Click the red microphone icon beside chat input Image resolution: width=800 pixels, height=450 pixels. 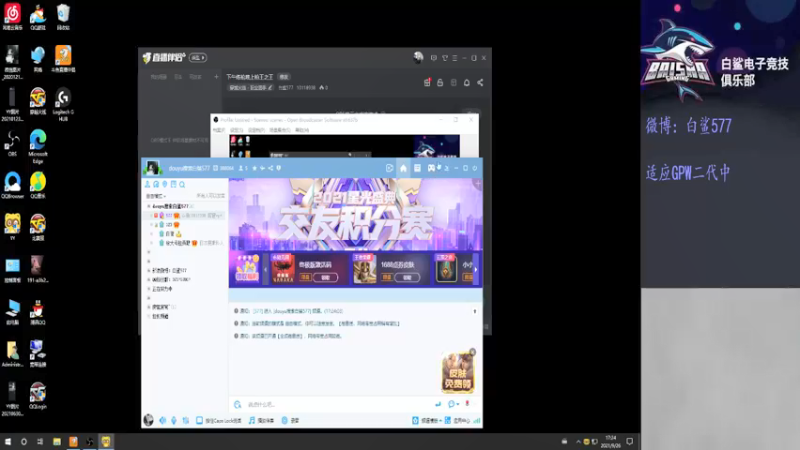[467, 404]
